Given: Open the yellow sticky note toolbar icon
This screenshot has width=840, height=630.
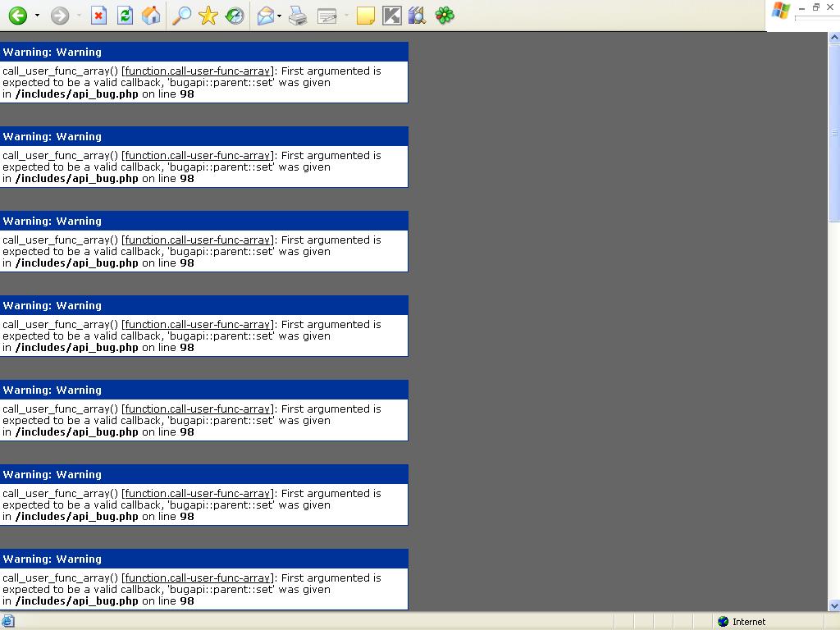Looking at the screenshot, I should [366, 16].
